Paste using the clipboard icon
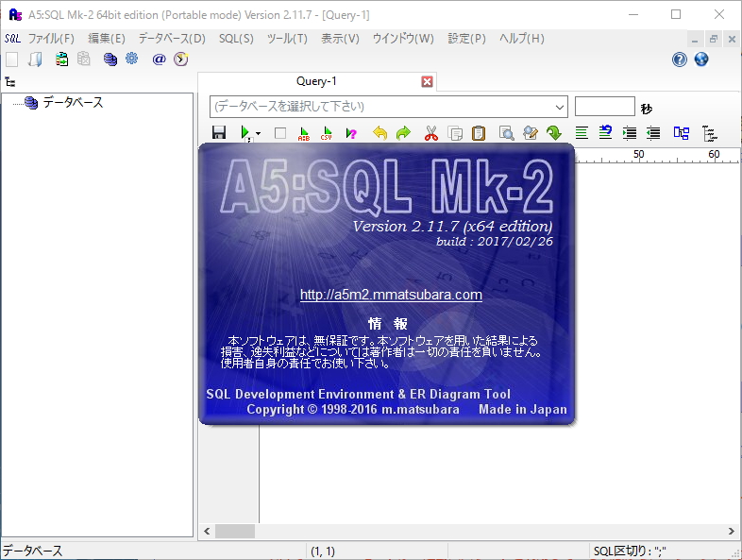The height and width of the screenshot is (560, 742). (479, 133)
